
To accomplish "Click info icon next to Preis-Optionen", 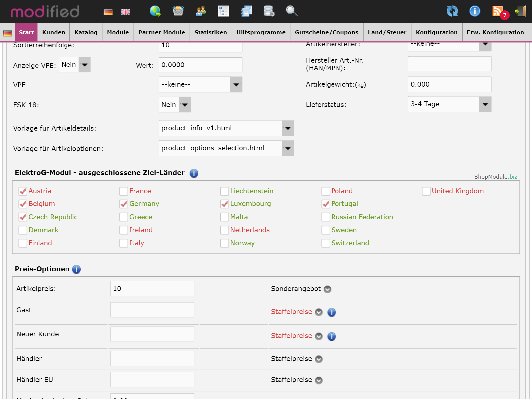I will [x=76, y=269].
